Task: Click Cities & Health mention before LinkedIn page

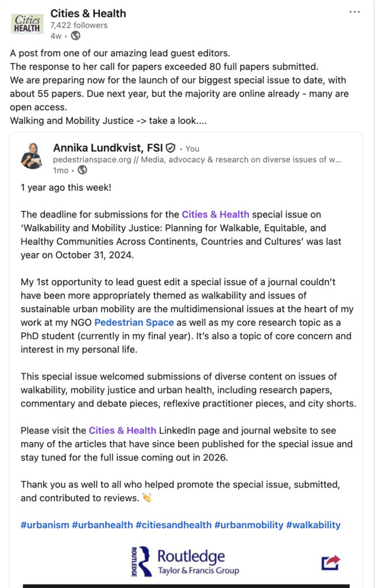Action: [x=122, y=430]
